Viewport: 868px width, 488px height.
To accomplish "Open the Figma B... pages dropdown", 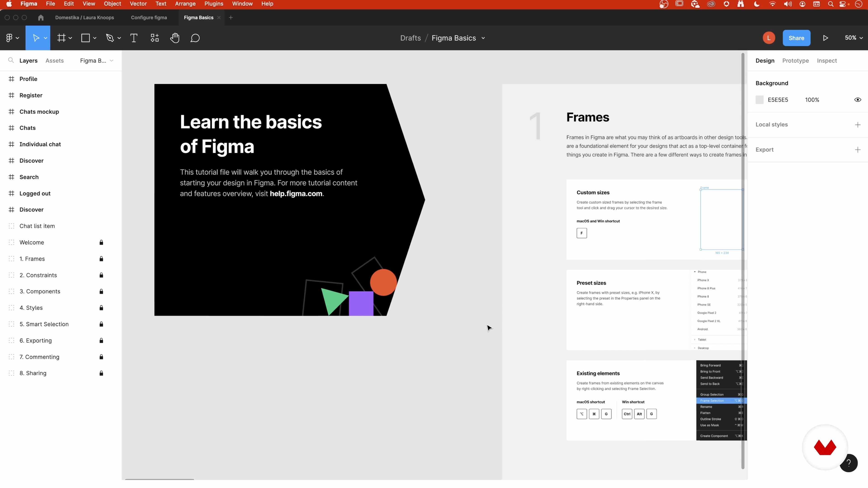I will pyautogui.click(x=97, y=61).
